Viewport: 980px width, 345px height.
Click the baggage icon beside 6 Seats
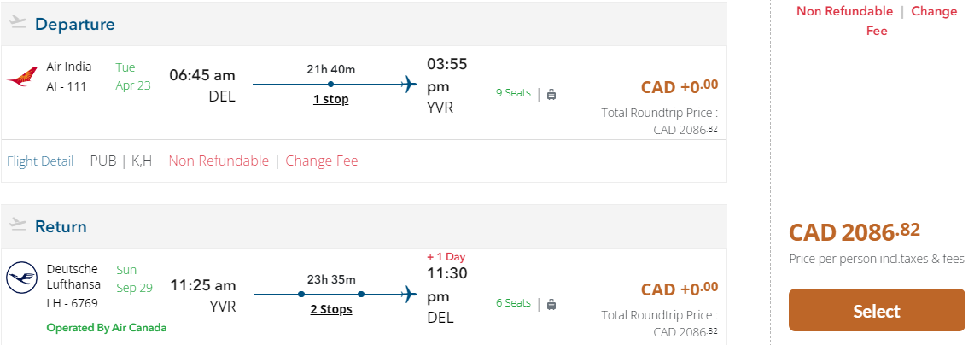[x=551, y=303]
